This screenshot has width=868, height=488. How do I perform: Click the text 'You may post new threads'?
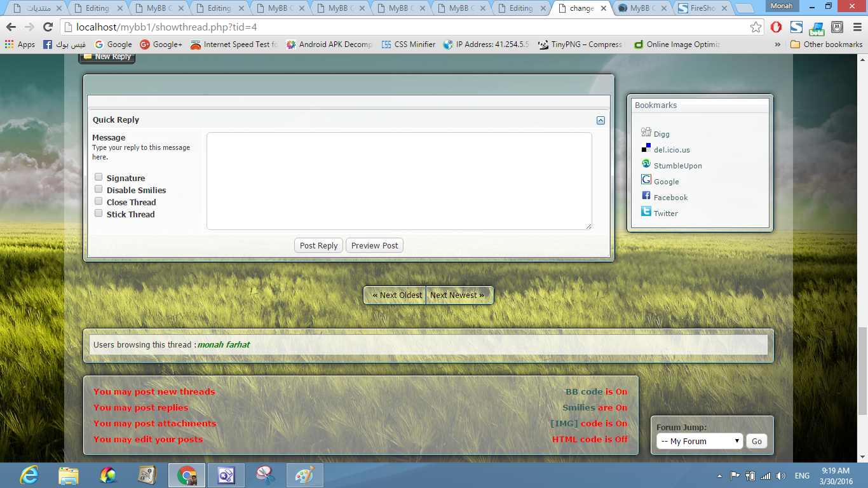tap(154, 392)
